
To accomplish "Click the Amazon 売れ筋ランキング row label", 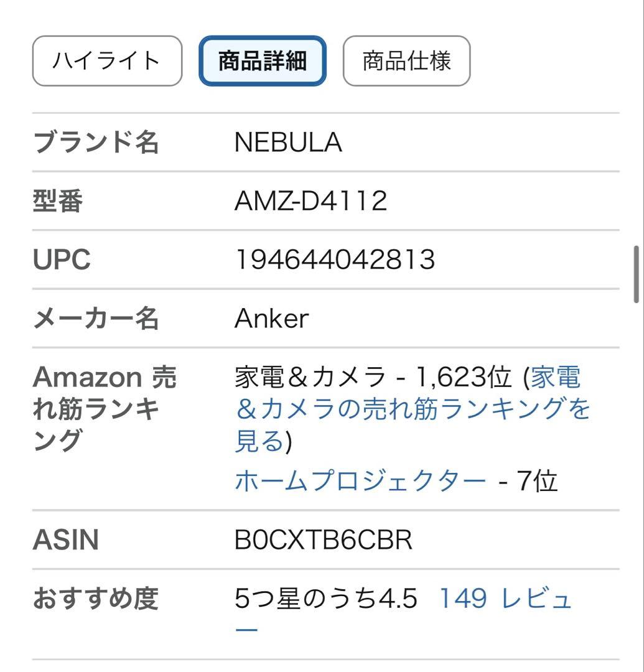I will 103,404.
